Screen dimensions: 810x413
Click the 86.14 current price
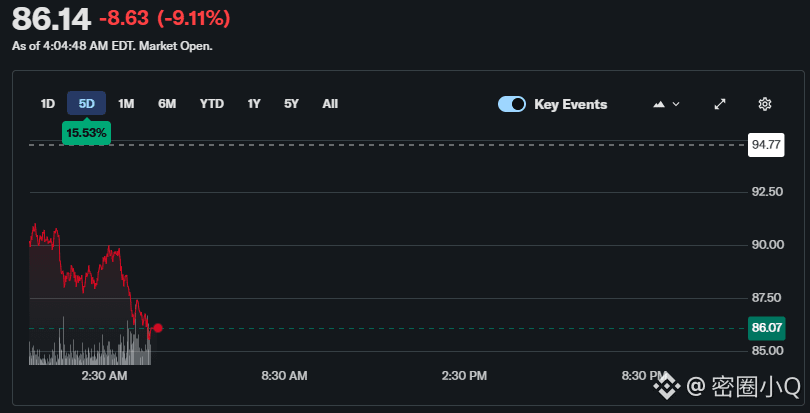pyautogui.click(x=51, y=19)
